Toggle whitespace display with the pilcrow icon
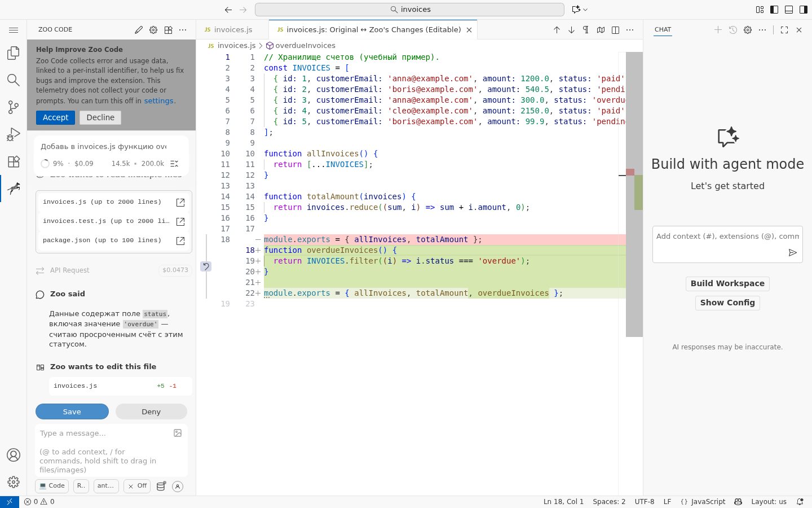This screenshot has height=508, width=812. tap(586, 30)
